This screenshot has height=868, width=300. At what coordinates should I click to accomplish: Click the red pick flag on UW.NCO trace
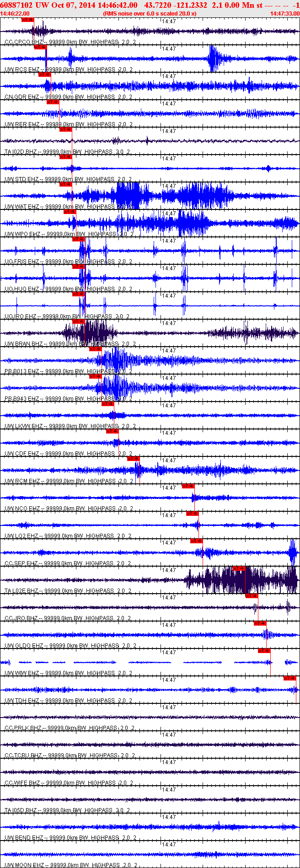188,486
